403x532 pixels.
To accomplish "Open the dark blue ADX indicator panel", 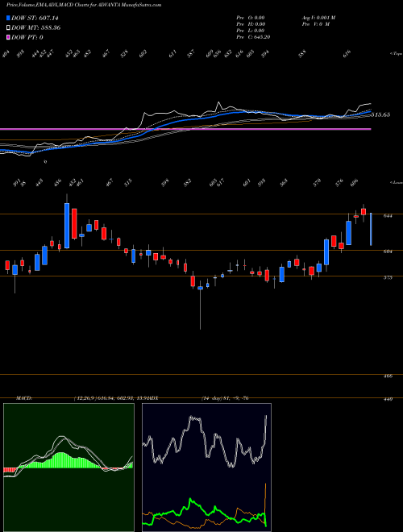I will click(x=206, y=468).
